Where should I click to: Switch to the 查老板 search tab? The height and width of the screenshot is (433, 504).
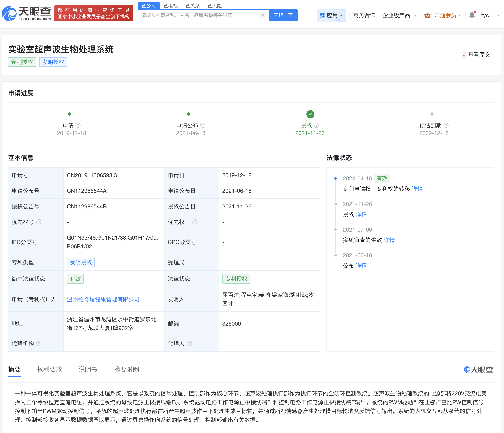[171, 6]
